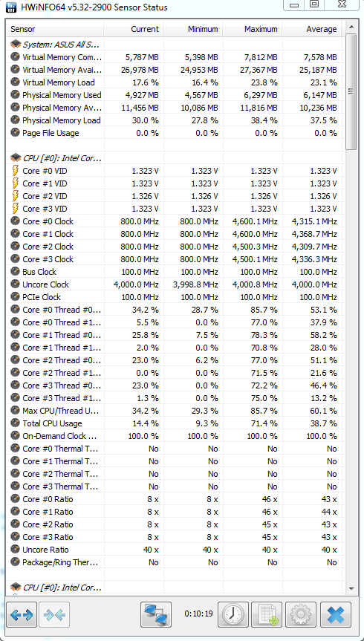Select the Uncore Ratio sensor row
Screen dimensions: 364x641
[x=175, y=550]
